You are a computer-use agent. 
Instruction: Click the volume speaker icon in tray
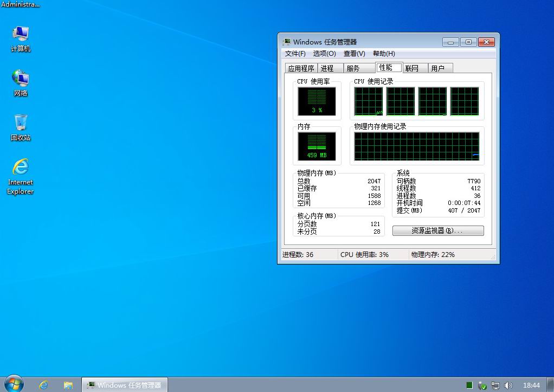tap(508, 385)
